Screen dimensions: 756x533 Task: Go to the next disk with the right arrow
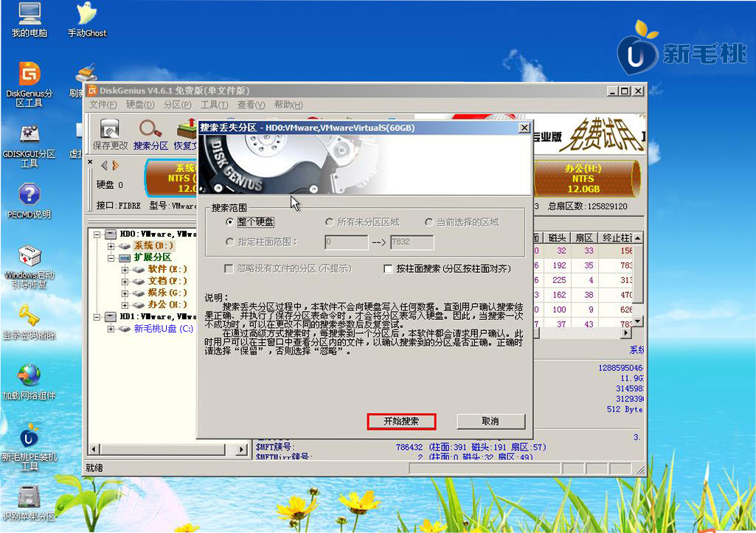coord(115,166)
